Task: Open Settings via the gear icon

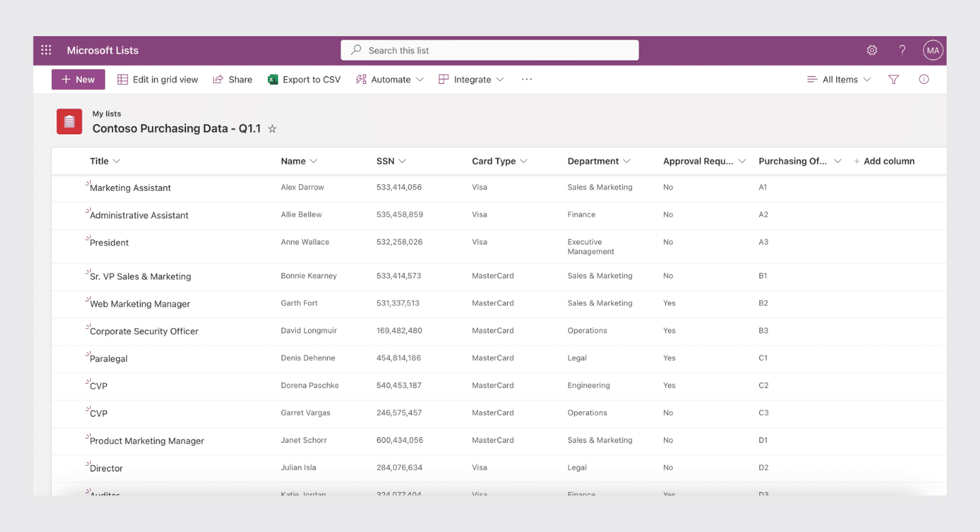Action: 872,50
